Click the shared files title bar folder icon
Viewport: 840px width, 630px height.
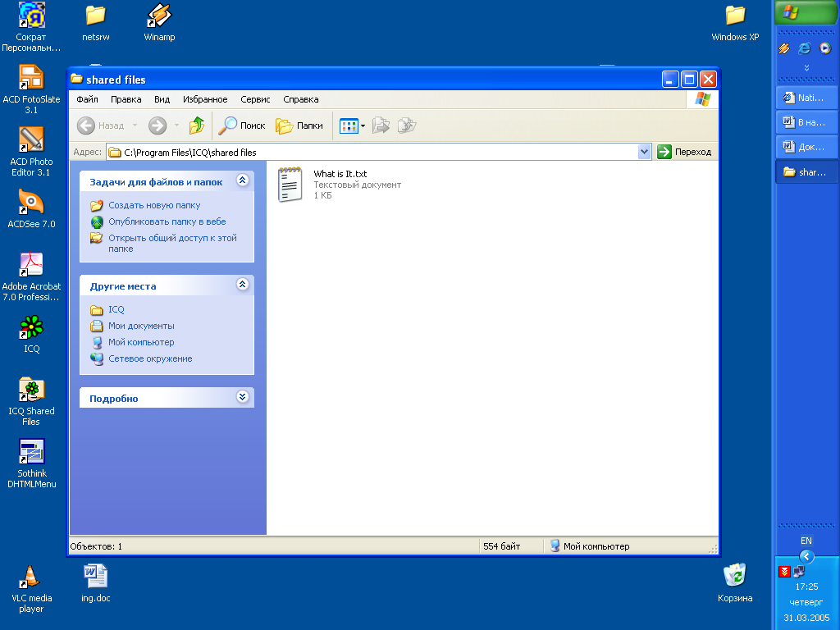click(x=77, y=80)
